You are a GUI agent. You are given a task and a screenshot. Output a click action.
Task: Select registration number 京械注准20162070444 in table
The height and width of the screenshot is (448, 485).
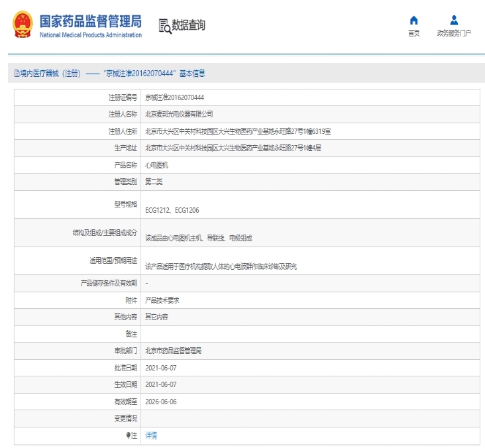174,97
